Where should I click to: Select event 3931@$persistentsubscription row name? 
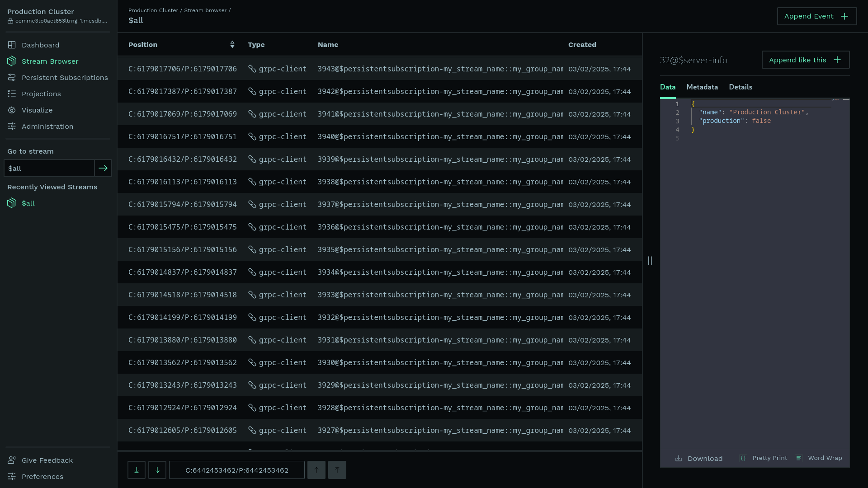[x=440, y=340]
